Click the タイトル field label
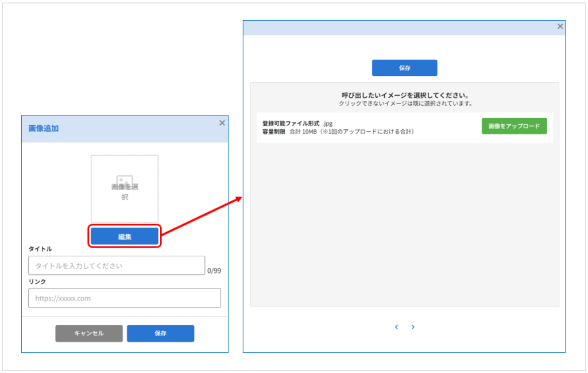Image resolution: width=588 pixels, height=373 pixels. coord(40,249)
